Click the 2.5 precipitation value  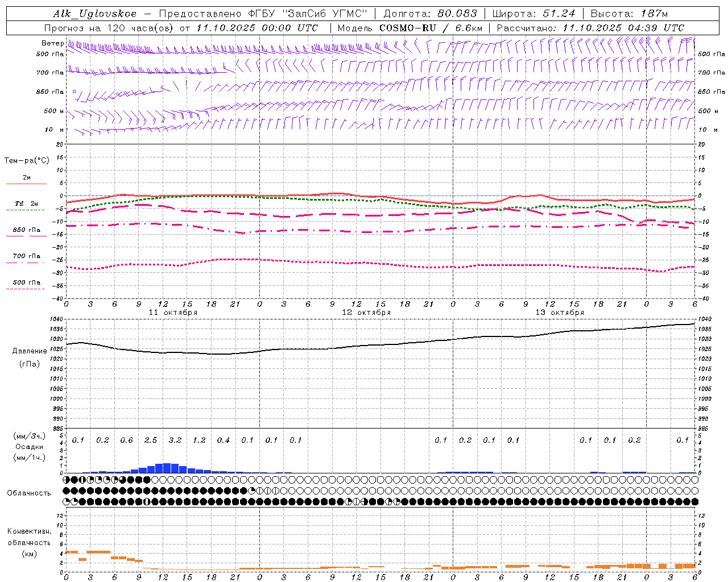point(151,440)
